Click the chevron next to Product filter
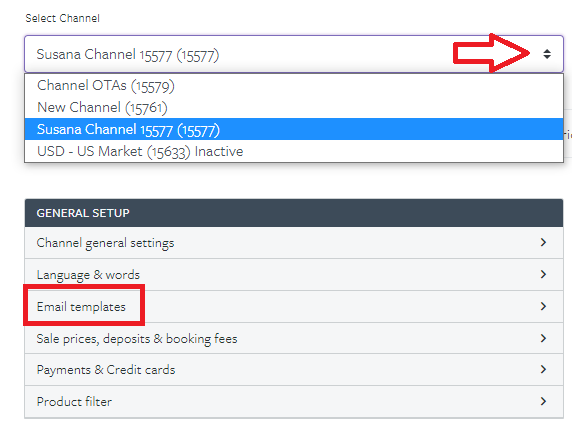This screenshot has height=445, width=572. click(x=543, y=401)
